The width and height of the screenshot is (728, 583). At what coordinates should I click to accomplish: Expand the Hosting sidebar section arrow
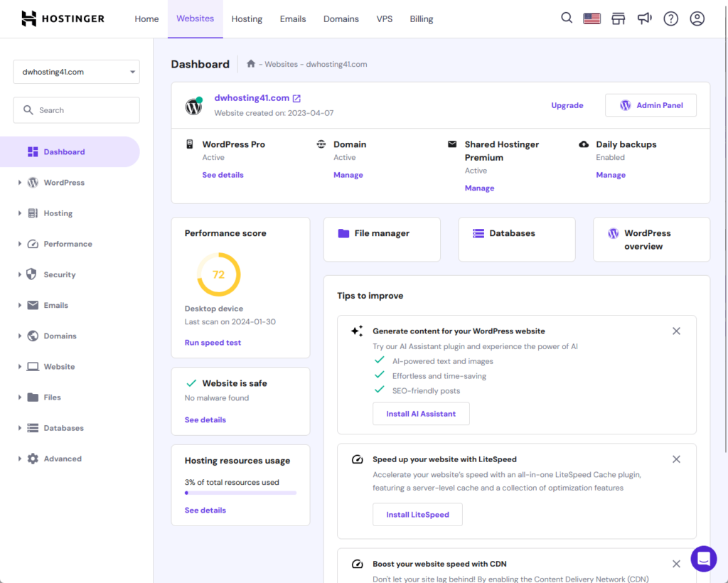19,213
